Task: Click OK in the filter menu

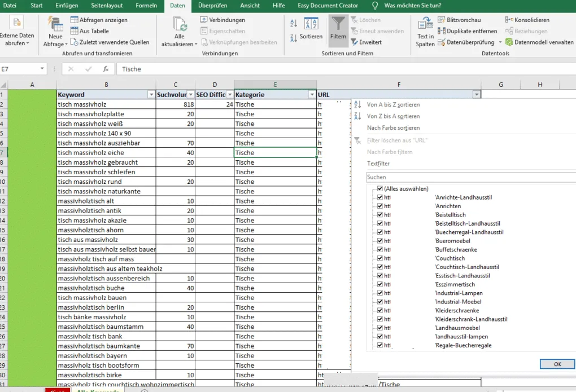Action: 557,364
